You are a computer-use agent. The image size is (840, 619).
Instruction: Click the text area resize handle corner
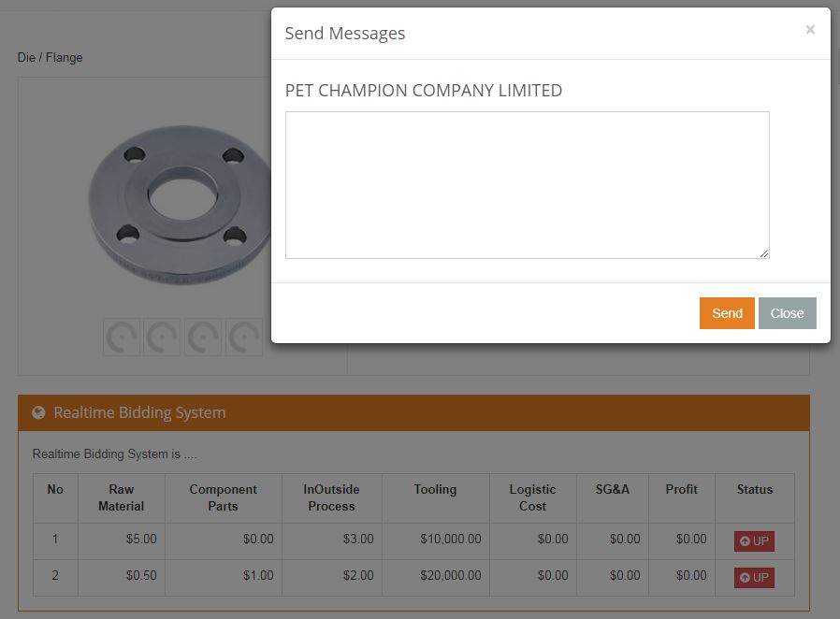coord(764,253)
